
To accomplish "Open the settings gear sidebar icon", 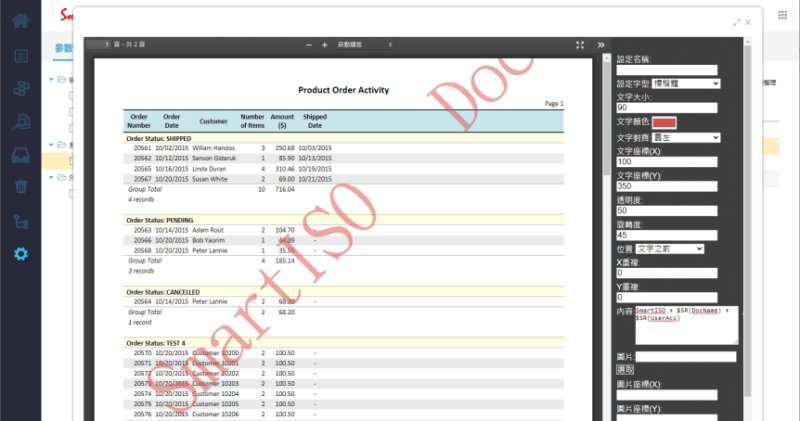I will click(21, 254).
